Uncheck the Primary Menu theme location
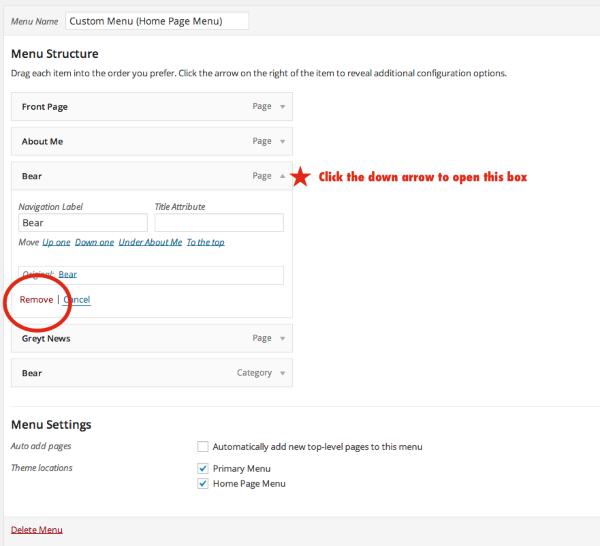Viewport: 600px width, 546px height. 203,468
